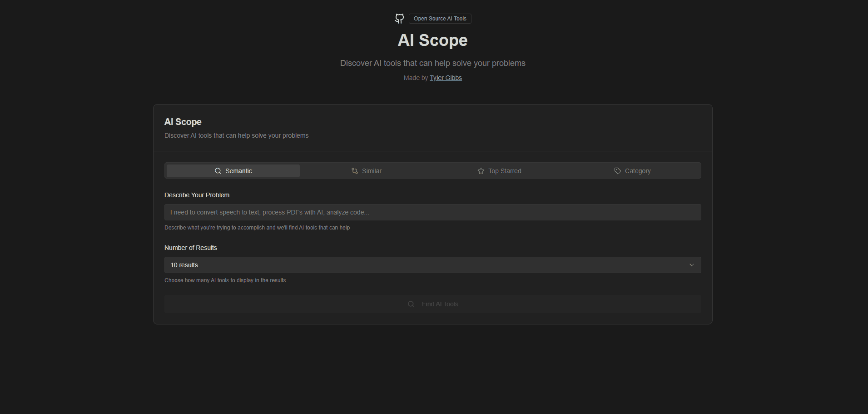This screenshot has height=414, width=868.
Task: Click the tag icon on Category tab
Action: coord(618,170)
